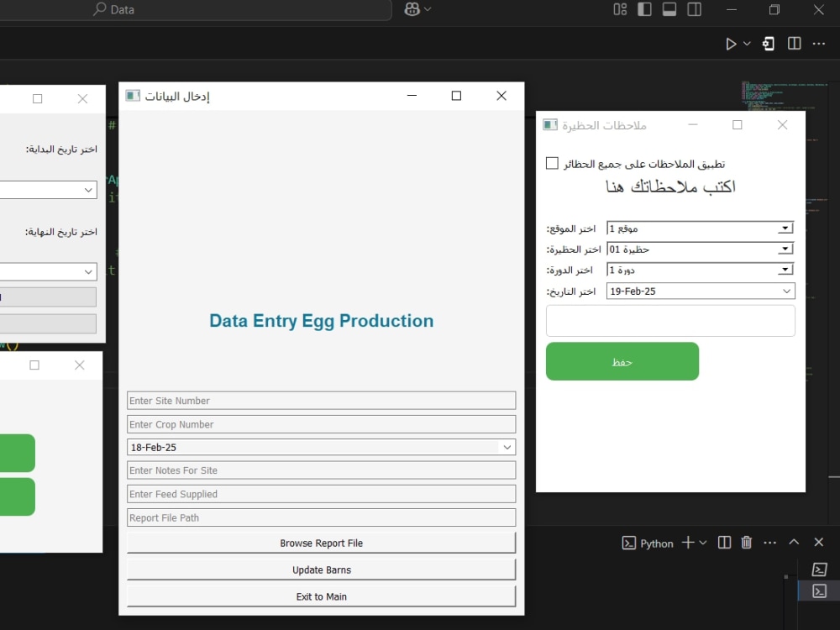This screenshot has width=840, height=630.
Task: Click the Enter Feed Supplied field
Action: coord(322,494)
